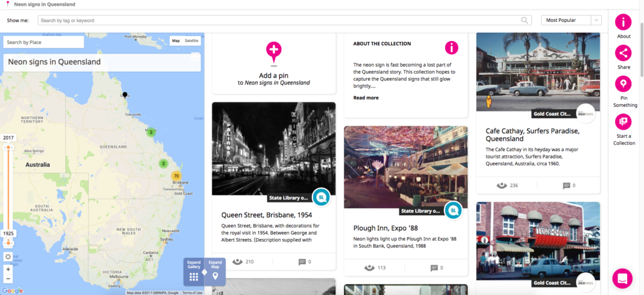Screen dimensions: 644x295
Task: Click the yellow 70 cluster near Brisbane
Action: [x=176, y=176]
